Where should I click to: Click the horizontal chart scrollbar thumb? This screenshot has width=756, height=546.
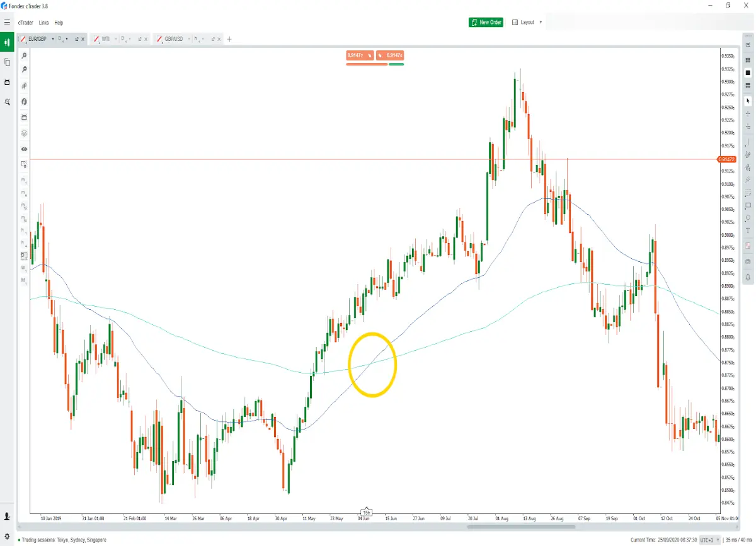[521, 526]
